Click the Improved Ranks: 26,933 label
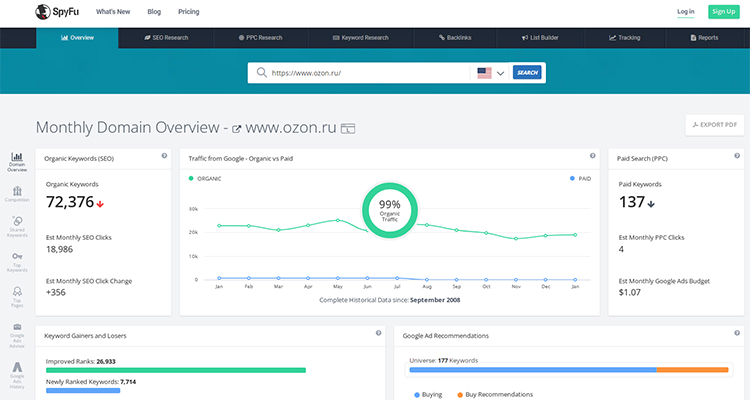This screenshot has width=750, height=418. 80,362
